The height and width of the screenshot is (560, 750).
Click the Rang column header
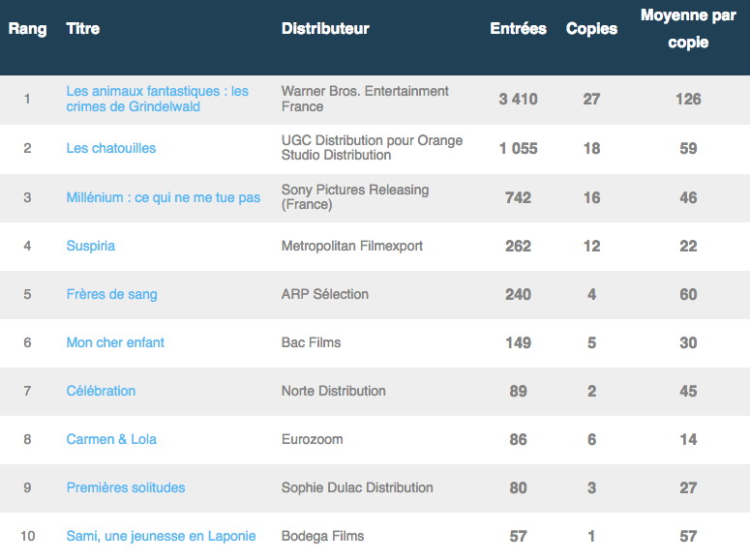(27, 29)
